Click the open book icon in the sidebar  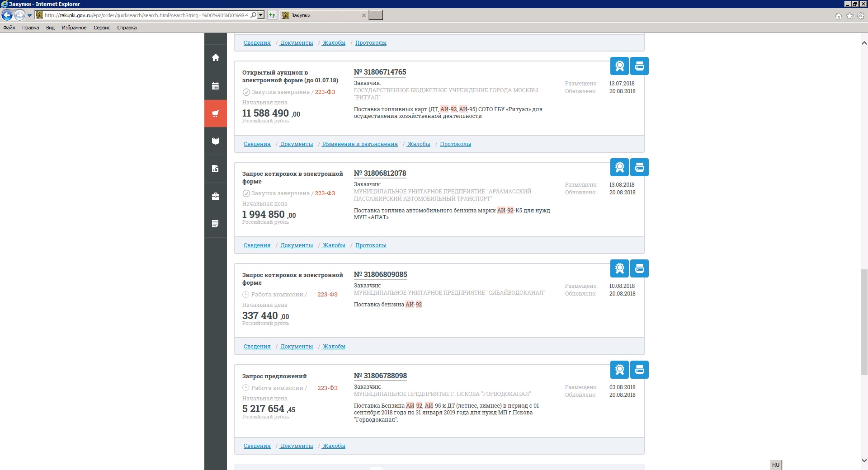point(216,141)
